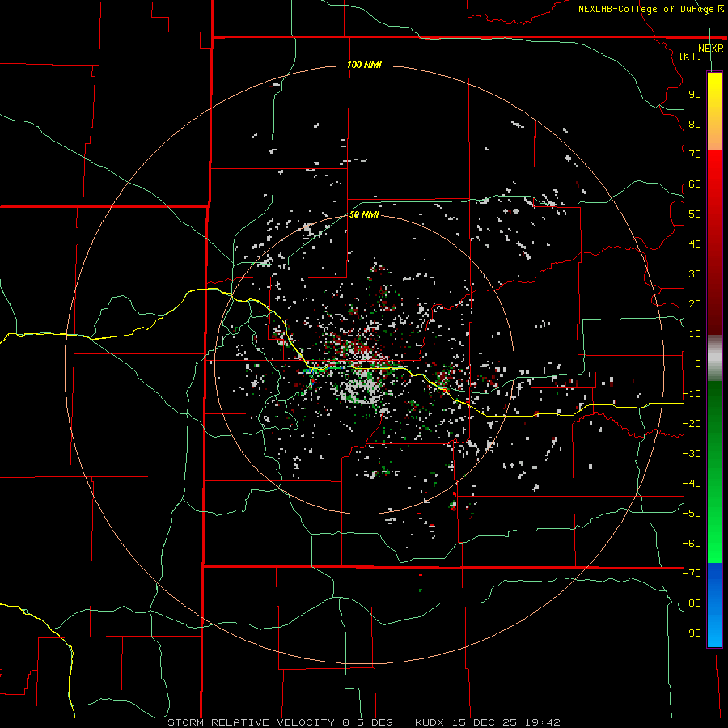Click the 50 value on velocity scale
Image resolution: width=728 pixels, height=728 pixels.
pyautogui.click(x=695, y=214)
